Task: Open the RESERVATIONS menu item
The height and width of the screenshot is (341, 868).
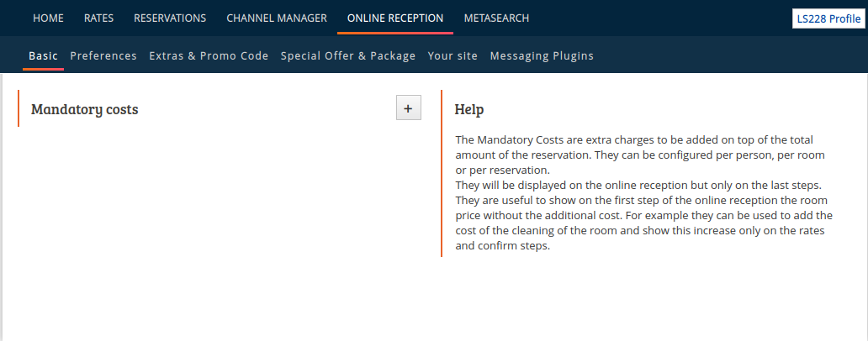Action: click(x=170, y=18)
